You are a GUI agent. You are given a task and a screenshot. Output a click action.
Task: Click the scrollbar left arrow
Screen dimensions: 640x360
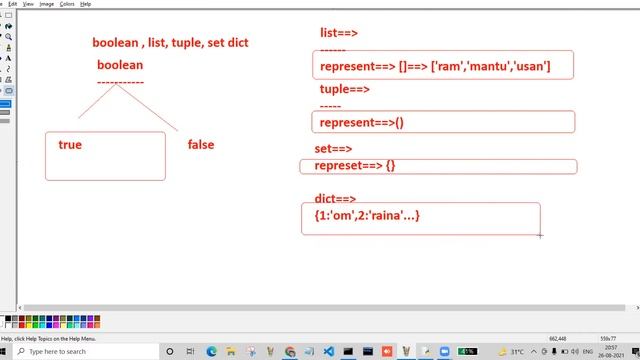coord(20,308)
